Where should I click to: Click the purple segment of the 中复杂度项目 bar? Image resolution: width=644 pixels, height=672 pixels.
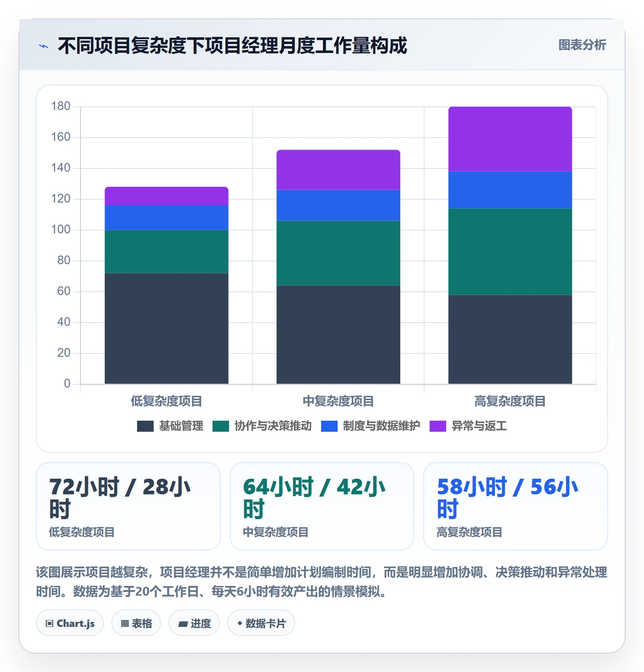pyautogui.click(x=338, y=170)
